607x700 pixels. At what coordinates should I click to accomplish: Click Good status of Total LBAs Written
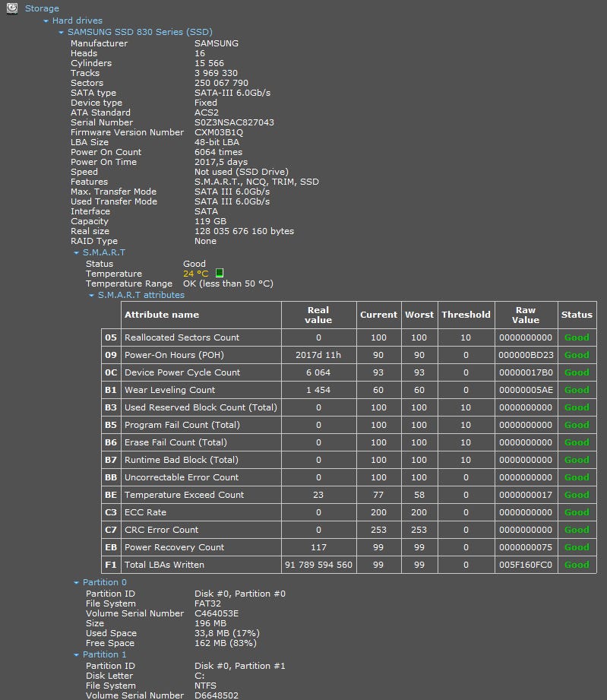click(x=577, y=565)
